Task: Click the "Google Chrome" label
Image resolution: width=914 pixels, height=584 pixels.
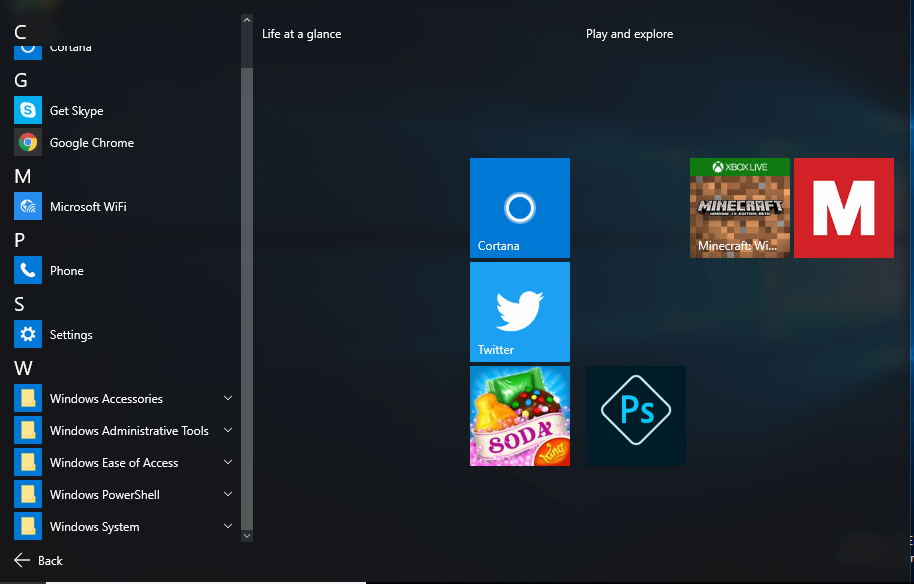Action: pyautogui.click(x=92, y=143)
